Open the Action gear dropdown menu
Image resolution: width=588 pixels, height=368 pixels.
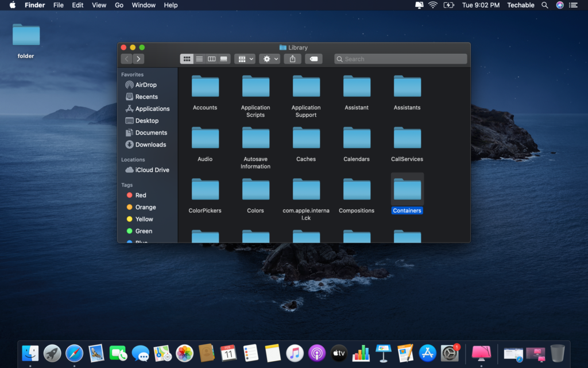coord(269,59)
